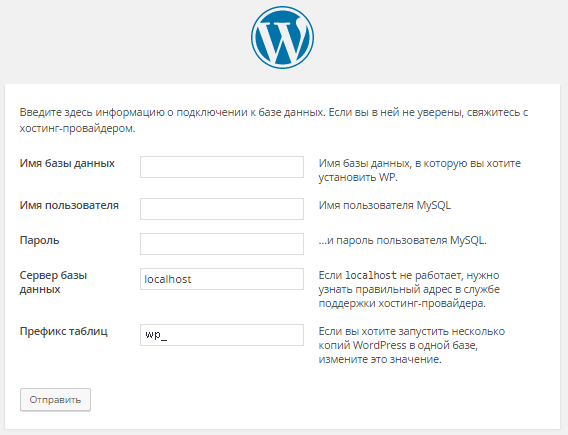Click the '...и пароль пользователя MySQL' hint
Screen dimensions: 568x435
(402, 240)
